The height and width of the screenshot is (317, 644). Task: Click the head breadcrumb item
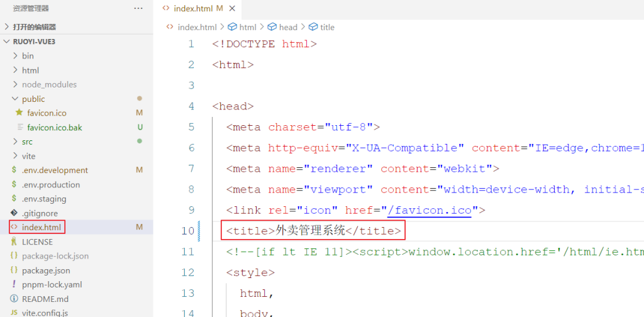(x=287, y=27)
